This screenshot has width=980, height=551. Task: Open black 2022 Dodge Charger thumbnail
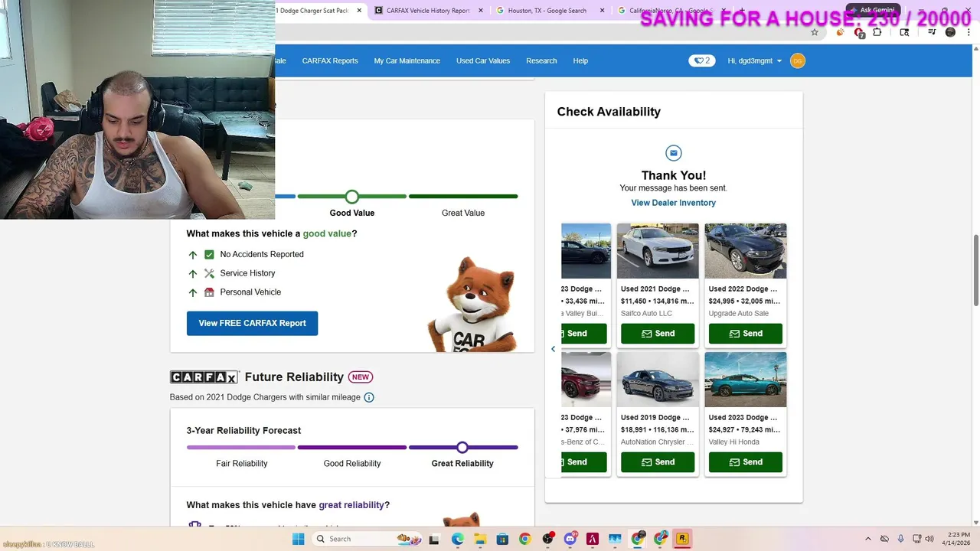(x=745, y=251)
